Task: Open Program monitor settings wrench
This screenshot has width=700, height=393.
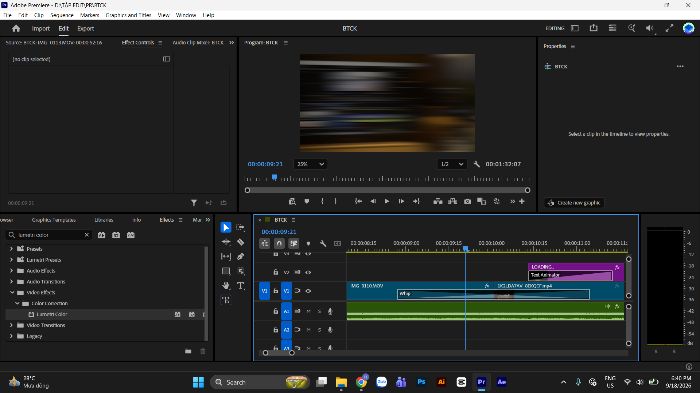Action: click(x=476, y=164)
